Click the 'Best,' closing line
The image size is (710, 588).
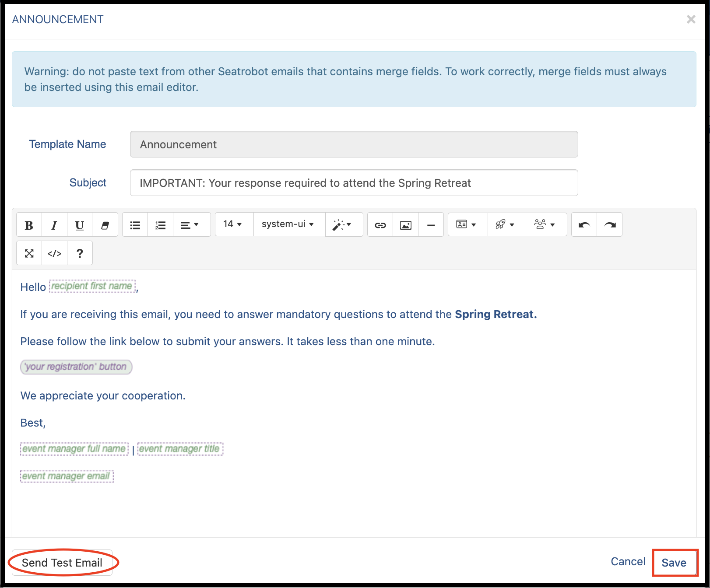(x=33, y=423)
